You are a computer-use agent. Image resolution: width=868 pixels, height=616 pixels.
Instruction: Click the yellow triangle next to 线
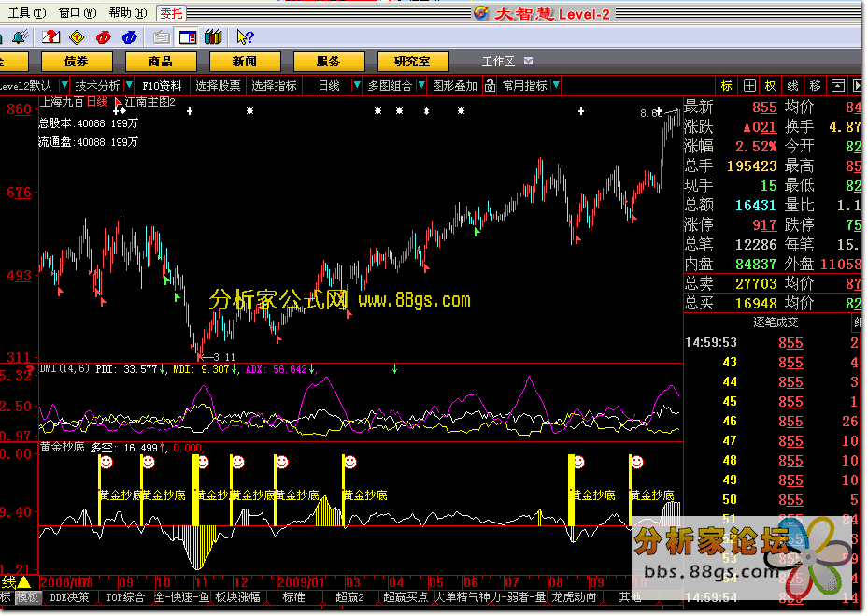[x=23, y=582]
